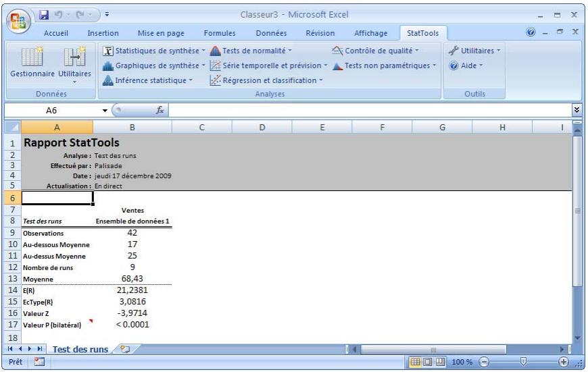This screenshot has width=588, height=372.
Task: Select the StatTools ribbon tab
Action: 422,33
